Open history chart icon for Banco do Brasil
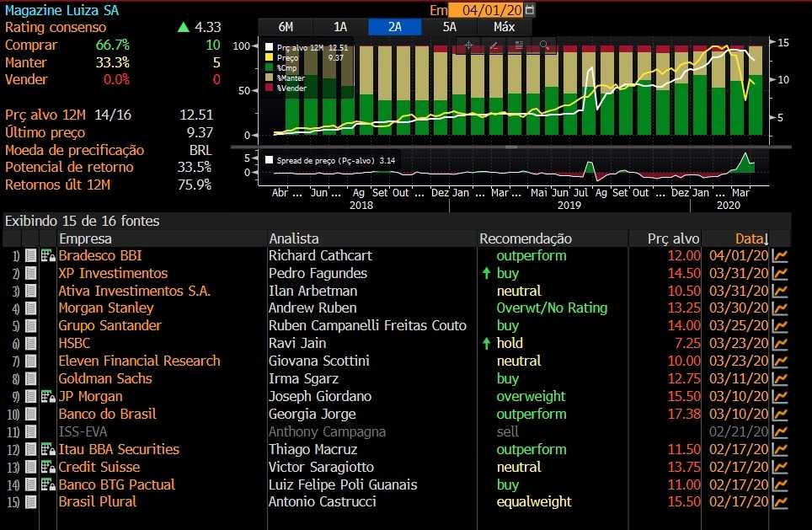The image size is (812, 530). click(x=779, y=414)
